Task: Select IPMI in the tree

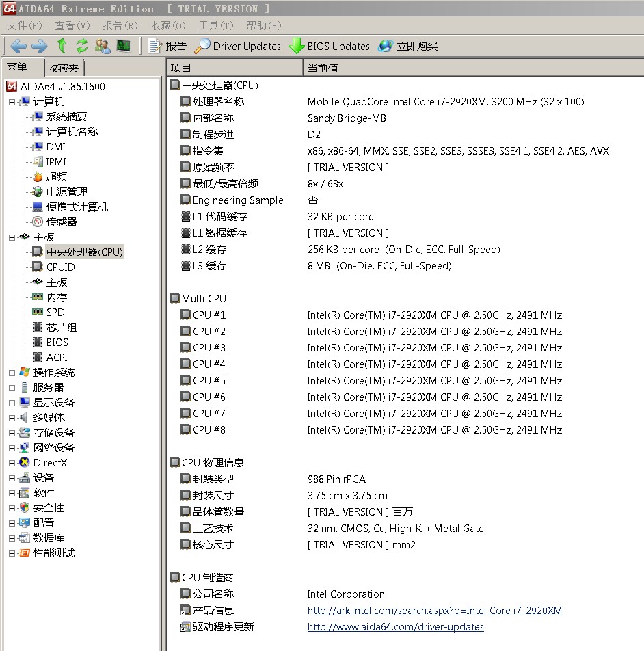Action: tap(56, 161)
